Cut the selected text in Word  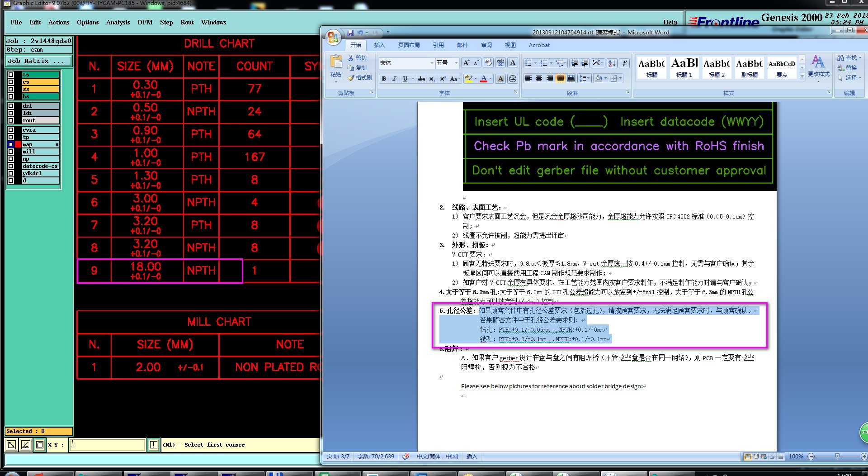(x=357, y=58)
